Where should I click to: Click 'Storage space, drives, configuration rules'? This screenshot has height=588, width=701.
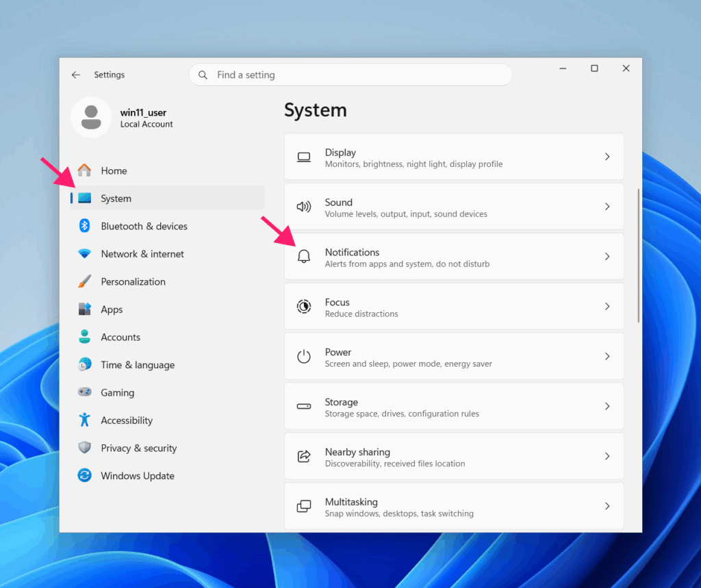coord(402,413)
